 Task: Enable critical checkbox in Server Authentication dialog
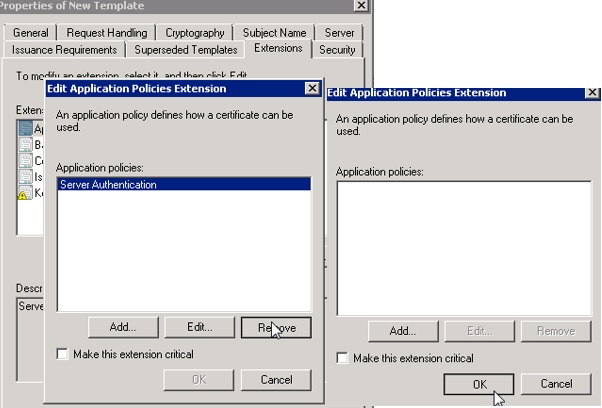pos(63,354)
